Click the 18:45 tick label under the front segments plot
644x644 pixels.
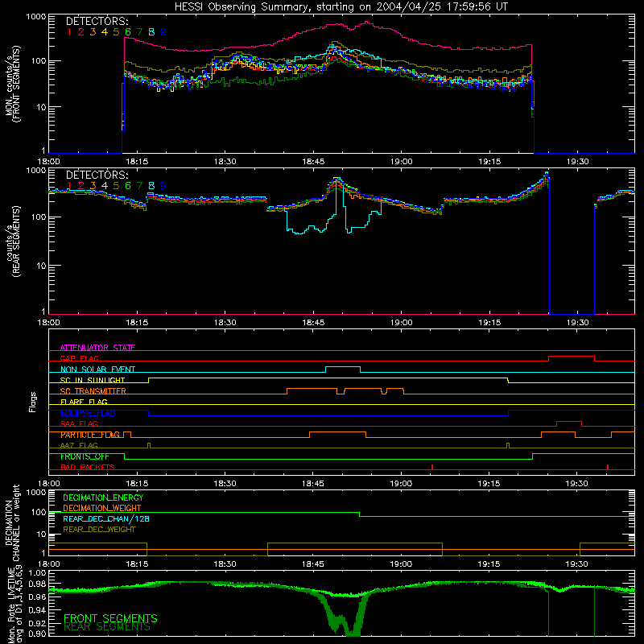point(313,162)
